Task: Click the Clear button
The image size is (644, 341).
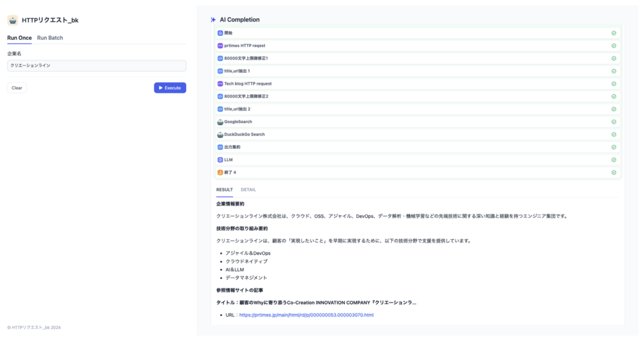Action: (x=17, y=88)
